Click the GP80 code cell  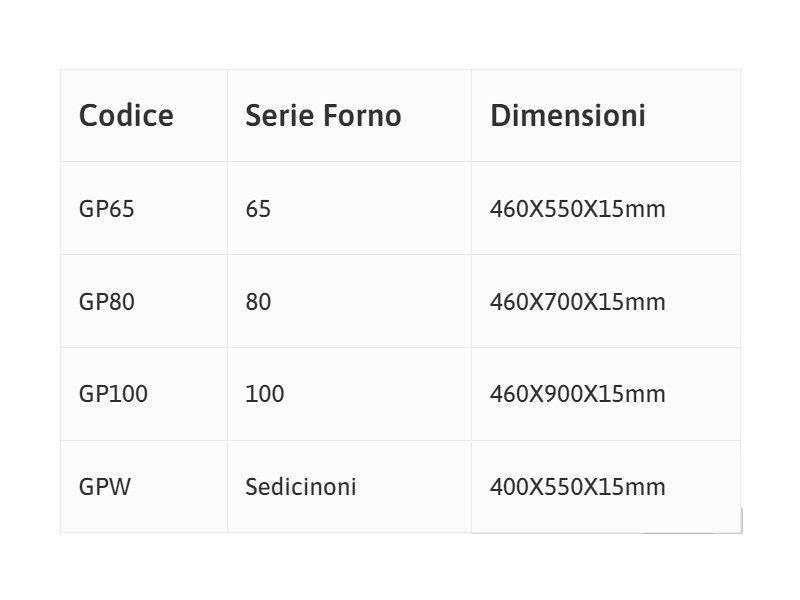[106, 302]
